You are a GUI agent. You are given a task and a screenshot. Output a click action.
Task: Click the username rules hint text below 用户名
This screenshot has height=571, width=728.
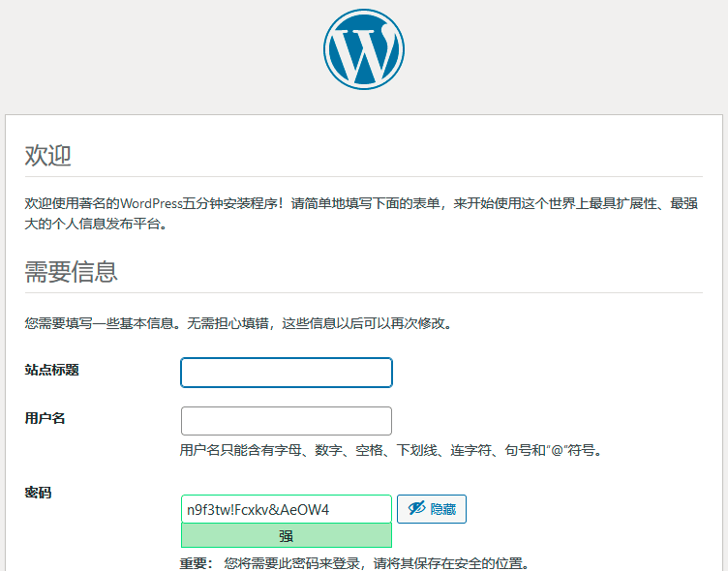pos(391,450)
